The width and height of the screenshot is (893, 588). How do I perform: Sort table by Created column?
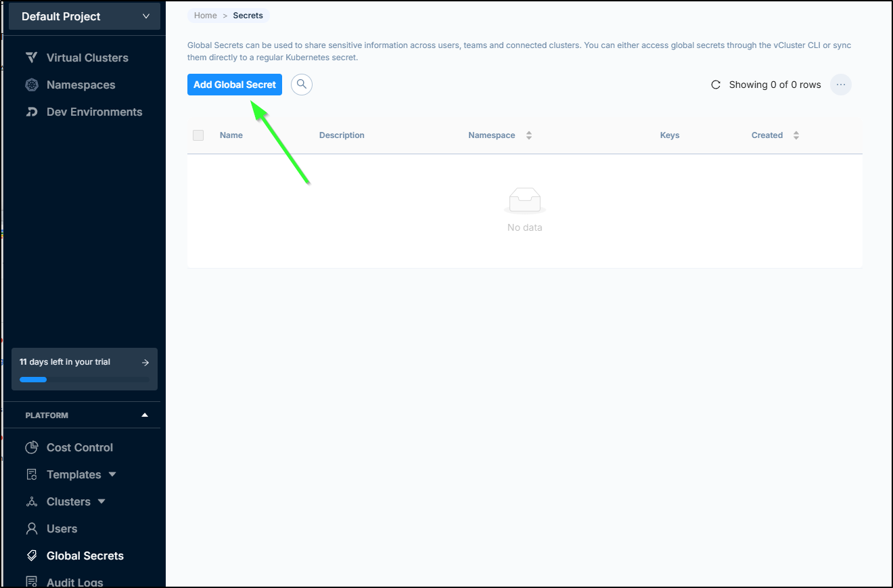[796, 135]
